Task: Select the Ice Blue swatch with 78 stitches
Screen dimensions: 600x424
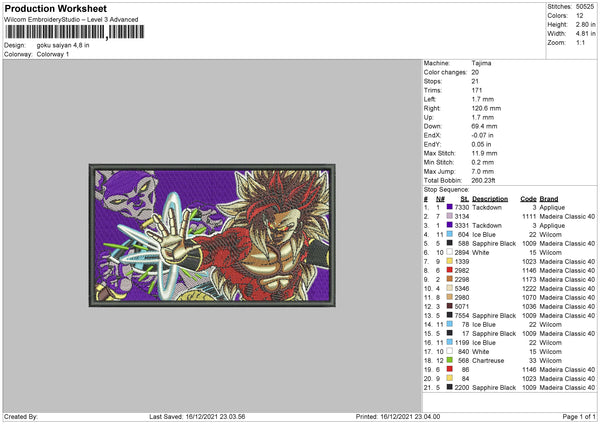Action: pyautogui.click(x=450, y=324)
